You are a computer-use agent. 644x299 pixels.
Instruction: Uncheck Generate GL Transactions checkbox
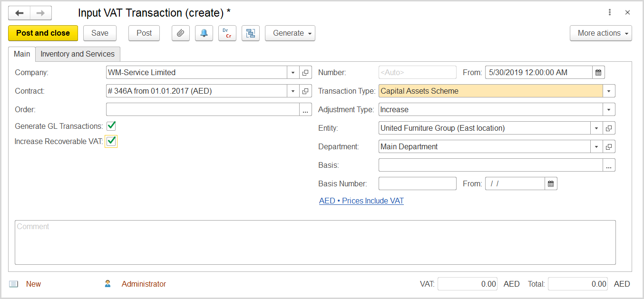point(111,126)
